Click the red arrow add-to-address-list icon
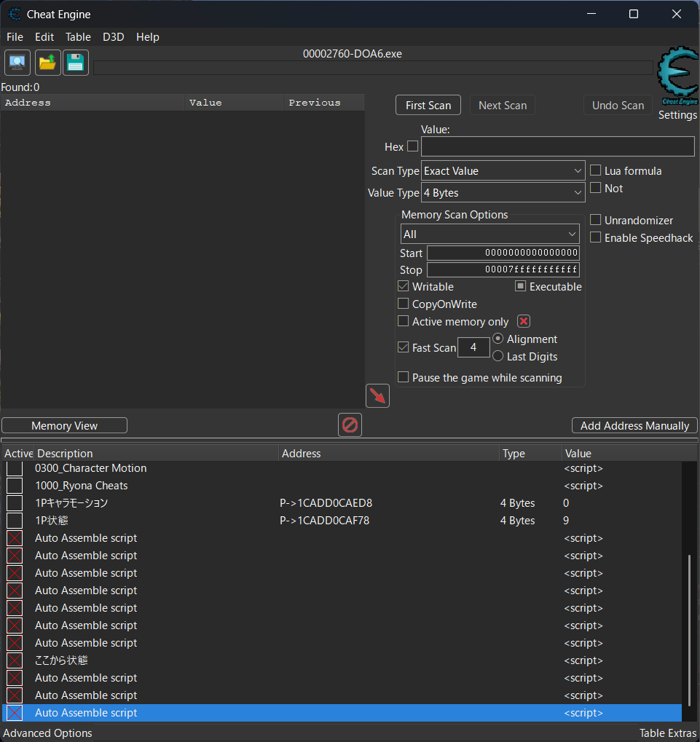 [377, 396]
